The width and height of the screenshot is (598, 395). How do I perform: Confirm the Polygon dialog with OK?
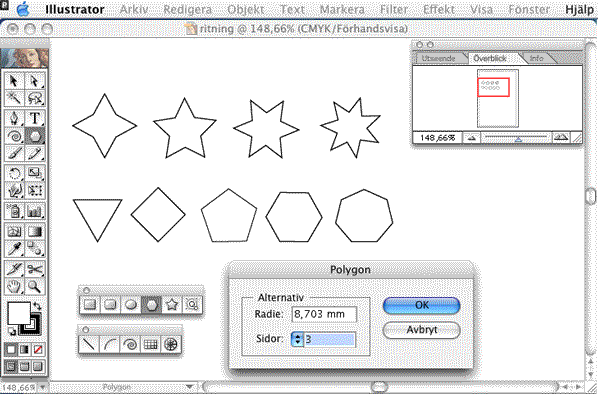coord(422,305)
